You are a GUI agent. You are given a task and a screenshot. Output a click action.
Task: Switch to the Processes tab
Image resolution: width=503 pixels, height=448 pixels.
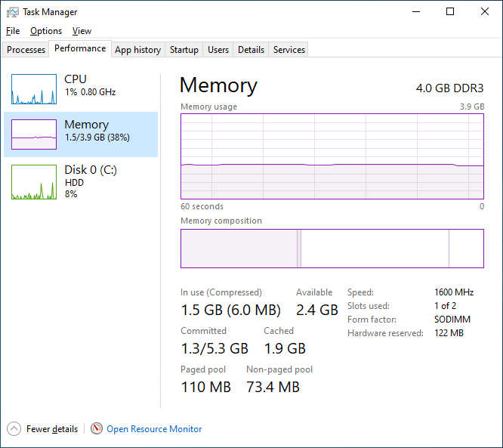point(26,50)
